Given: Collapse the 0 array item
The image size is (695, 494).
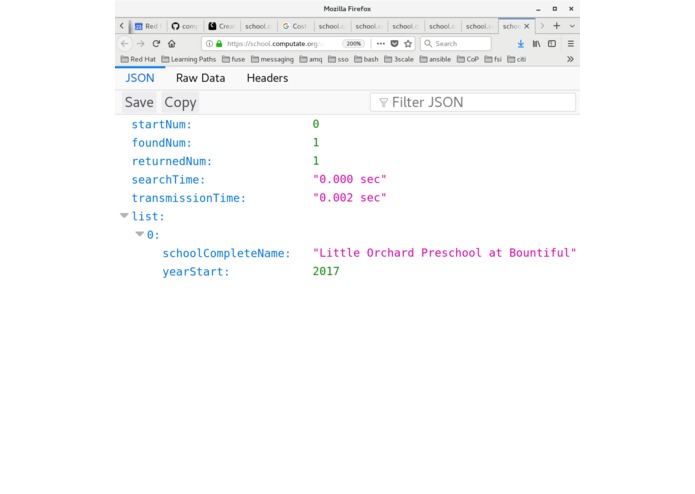Looking at the screenshot, I should (x=140, y=234).
